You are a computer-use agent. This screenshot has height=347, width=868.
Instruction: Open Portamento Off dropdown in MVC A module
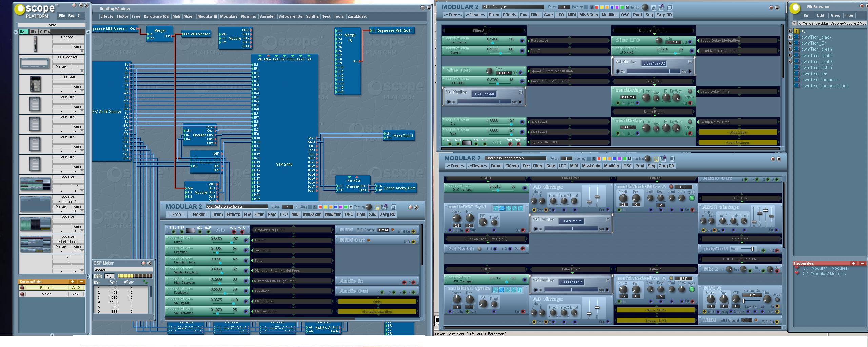coord(752,295)
